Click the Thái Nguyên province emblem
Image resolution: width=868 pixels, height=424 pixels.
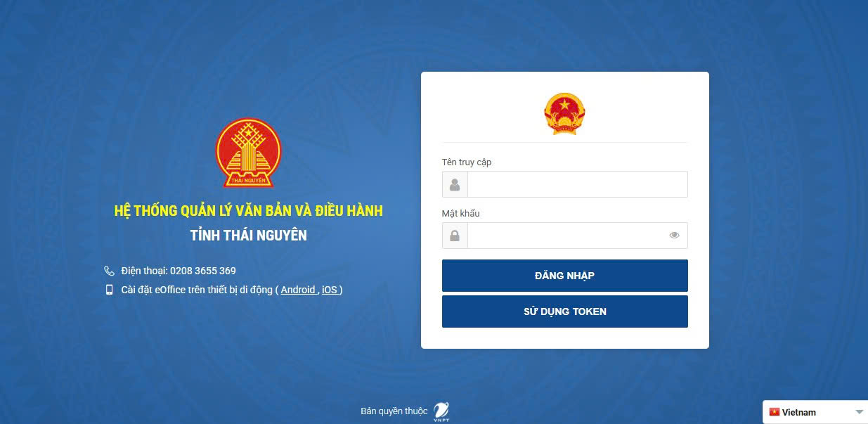[248, 153]
